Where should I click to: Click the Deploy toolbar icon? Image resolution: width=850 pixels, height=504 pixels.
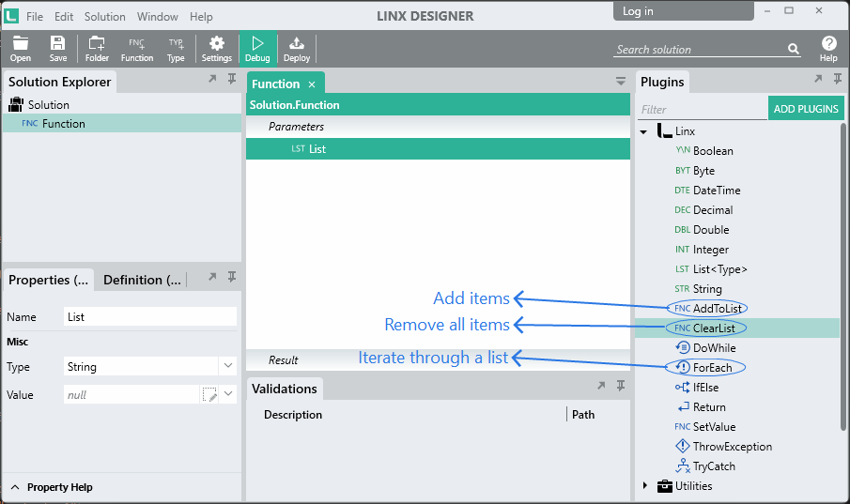click(297, 49)
